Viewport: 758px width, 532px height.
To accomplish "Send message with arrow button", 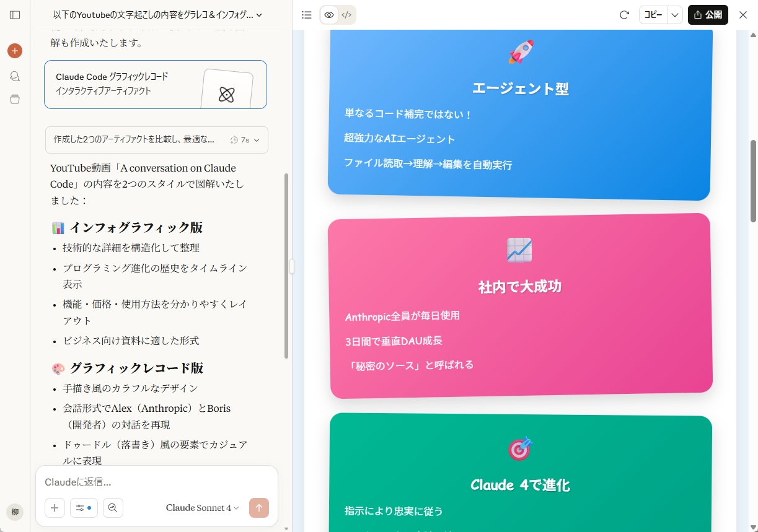I will coord(259,508).
